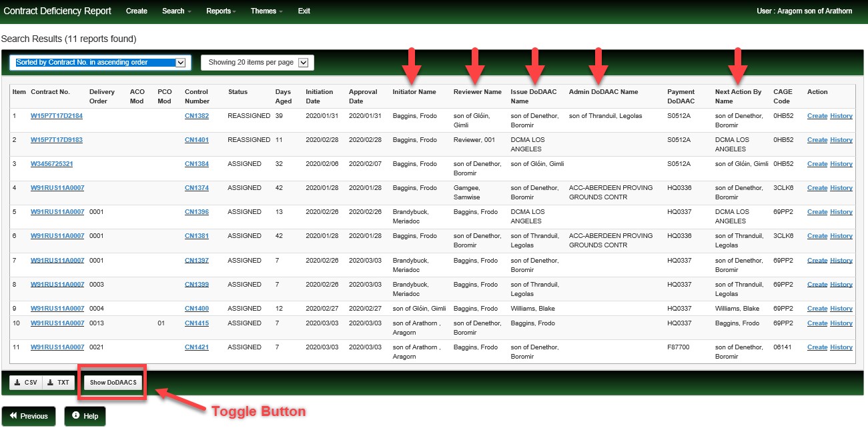Open Help with the info icon
Screen dimensions: 868x434
click(x=85, y=416)
